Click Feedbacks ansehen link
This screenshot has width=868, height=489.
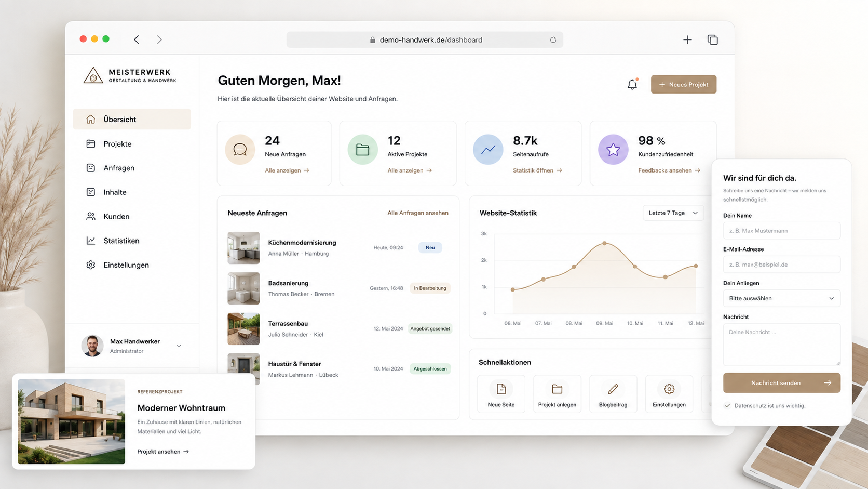pos(669,170)
